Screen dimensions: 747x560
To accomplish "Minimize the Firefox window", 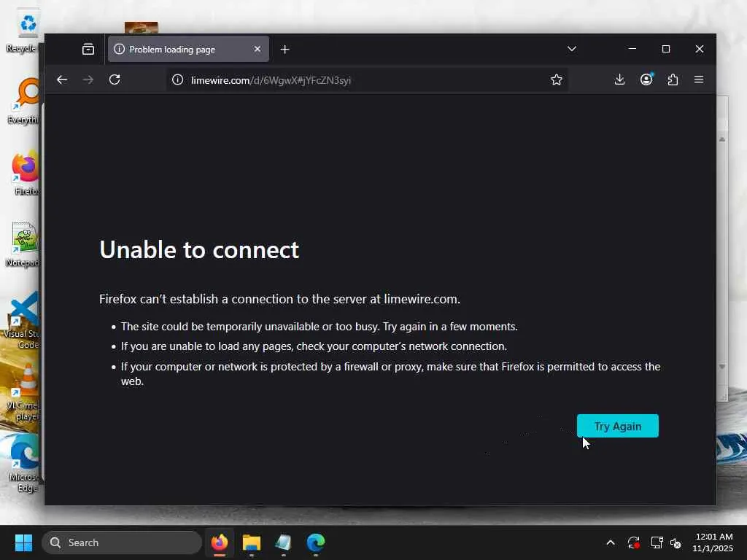I will pos(632,49).
